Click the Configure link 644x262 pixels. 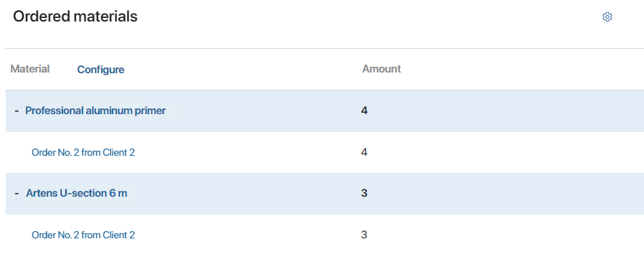(x=101, y=70)
